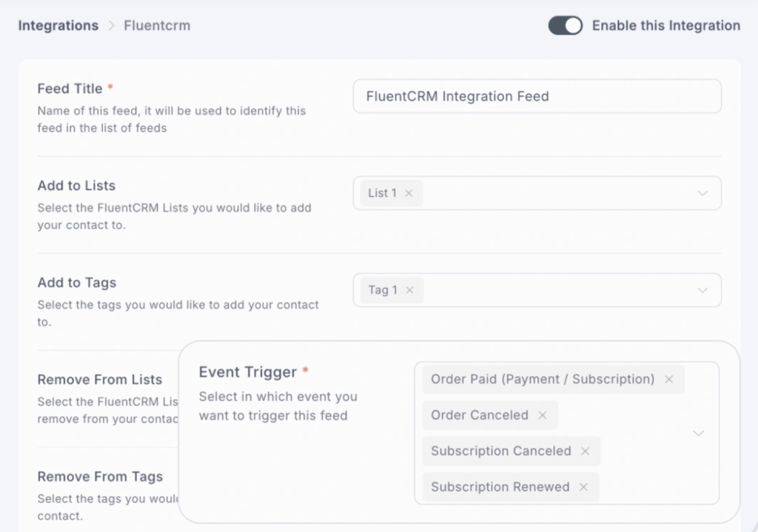Select the "Tag 1" chip
758x532 pixels.
point(383,290)
